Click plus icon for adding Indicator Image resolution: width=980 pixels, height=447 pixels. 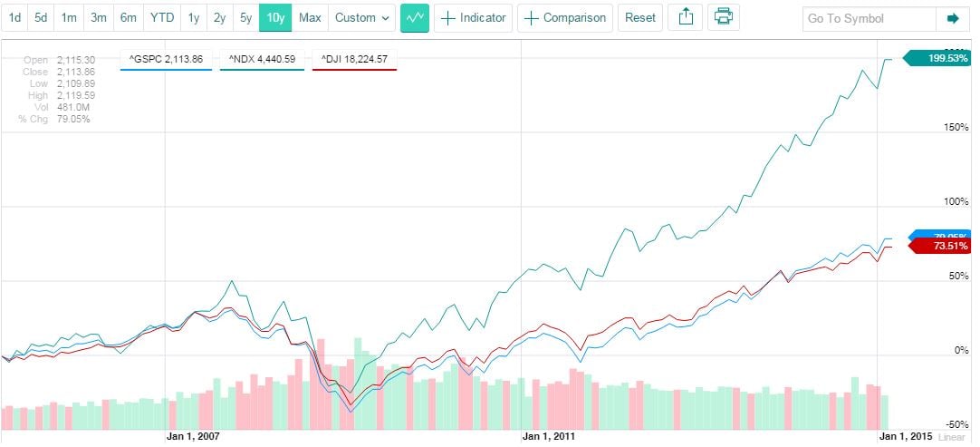tap(448, 18)
